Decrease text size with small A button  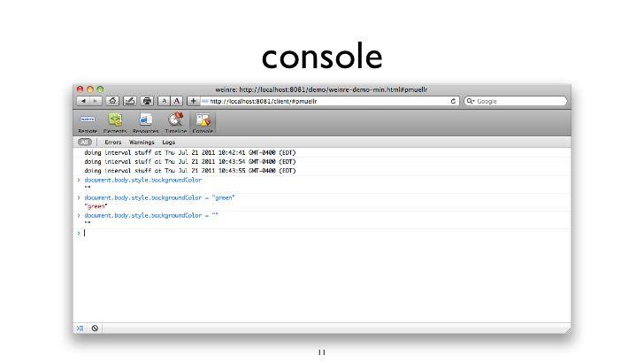pyautogui.click(x=165, y=101)
